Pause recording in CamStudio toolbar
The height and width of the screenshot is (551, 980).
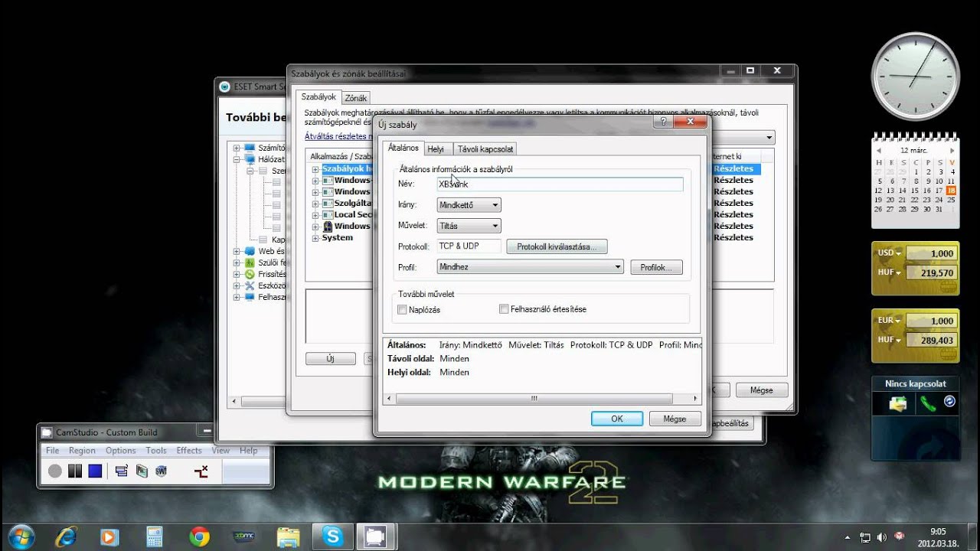coord(75,471)
